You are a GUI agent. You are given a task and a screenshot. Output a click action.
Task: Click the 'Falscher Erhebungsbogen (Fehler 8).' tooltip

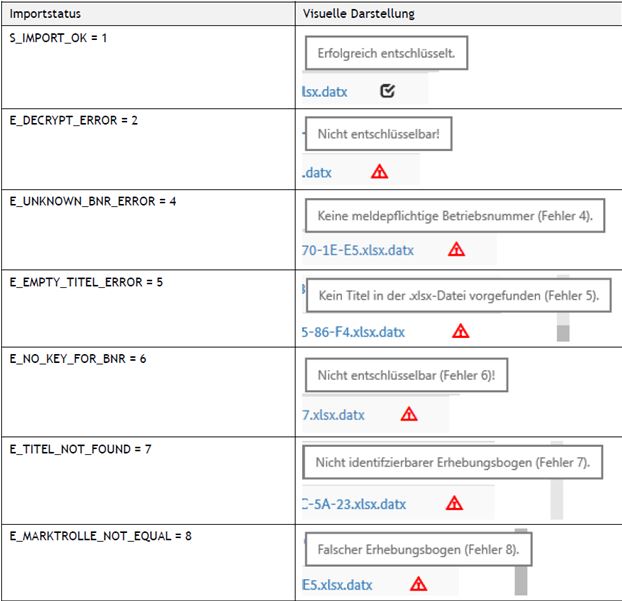click(417, 550)
